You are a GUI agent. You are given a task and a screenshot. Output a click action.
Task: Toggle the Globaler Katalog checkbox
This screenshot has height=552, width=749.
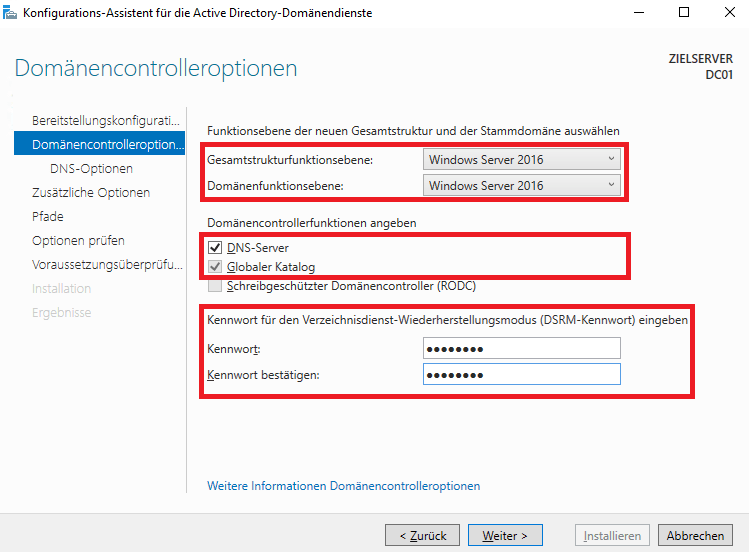pos(215,266)
